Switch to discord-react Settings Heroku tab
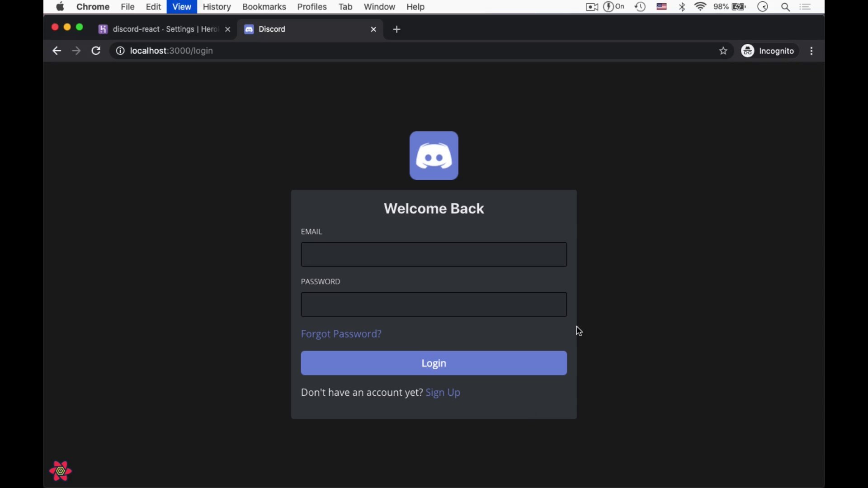 [x=163, y=29]
